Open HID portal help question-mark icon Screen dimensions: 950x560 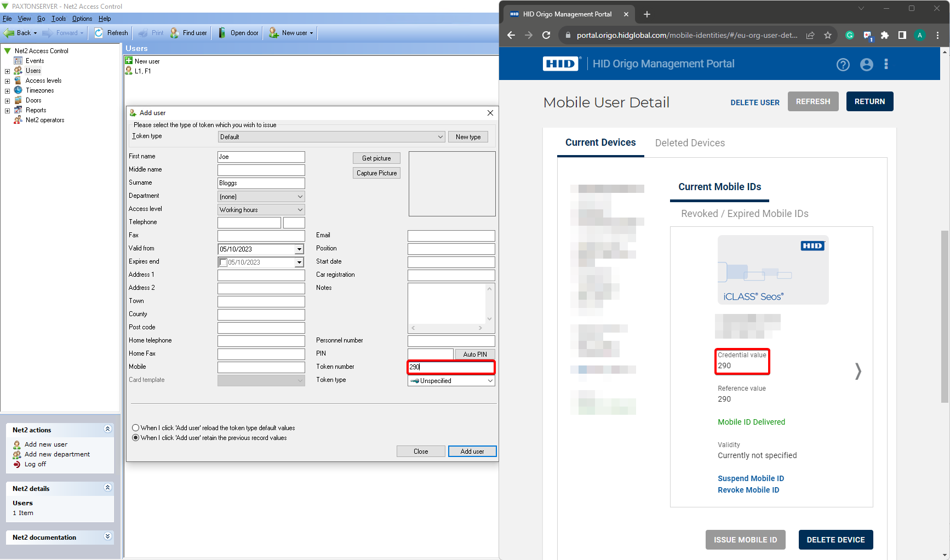click(843, 65)
